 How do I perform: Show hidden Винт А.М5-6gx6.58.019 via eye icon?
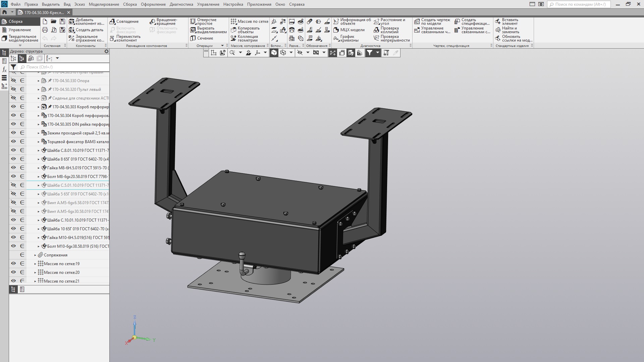[x=13, y=202]
